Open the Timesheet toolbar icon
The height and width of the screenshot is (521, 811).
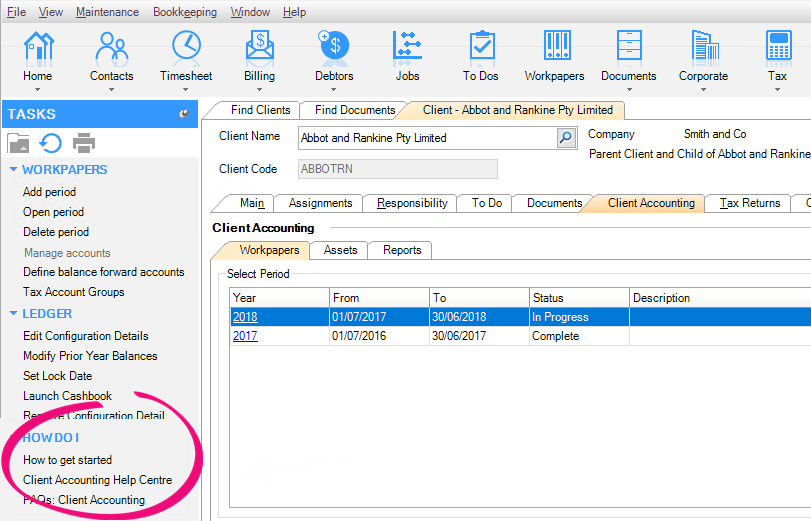(x=186, y=47)
